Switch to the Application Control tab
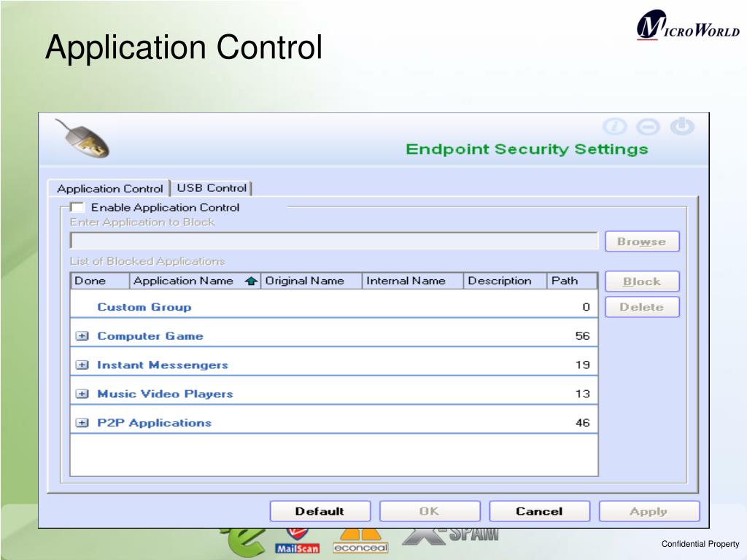Viewport: 747px width, 560px height. pos(109,189)
